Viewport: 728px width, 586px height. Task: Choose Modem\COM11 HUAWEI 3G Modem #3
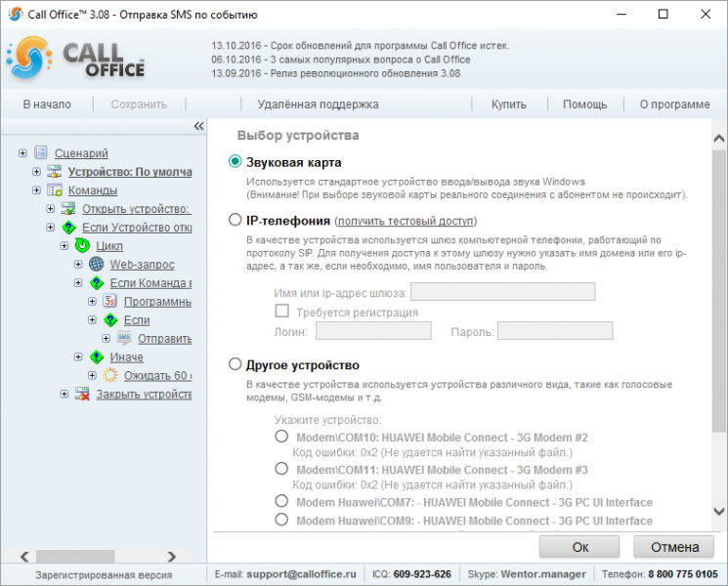click(x=281, y=469)
